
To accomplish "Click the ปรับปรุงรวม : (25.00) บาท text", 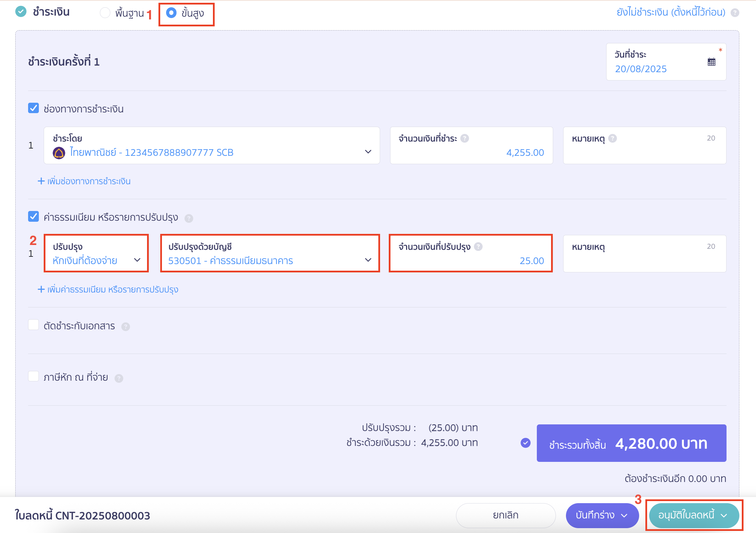I will [420, 428].
